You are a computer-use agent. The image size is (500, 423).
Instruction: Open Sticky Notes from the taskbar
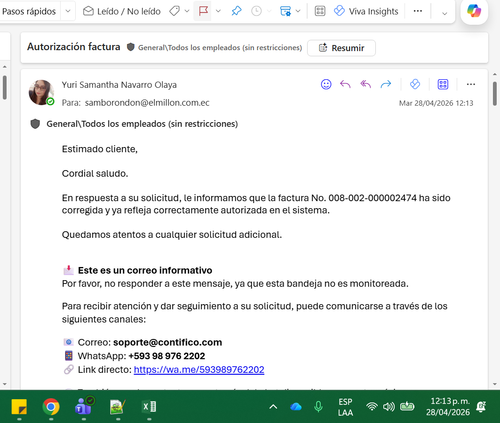[19, 407]
